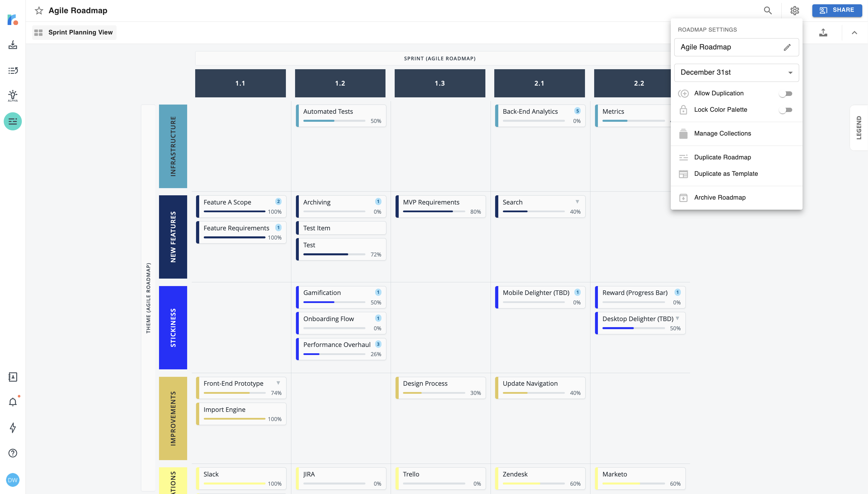Click the sprint 2.1 column header
Screen dimensions: 868x494
tap(539, 83)
